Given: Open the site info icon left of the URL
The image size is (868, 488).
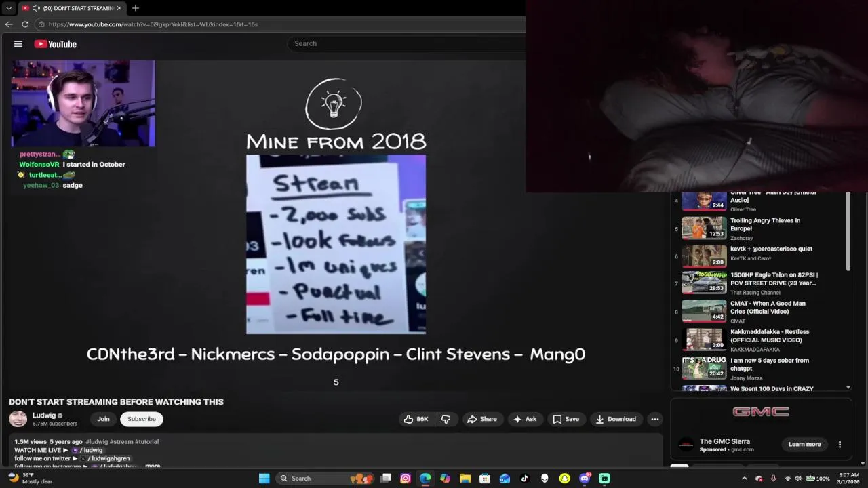Looking at the screenshot, I should point(41,24).
